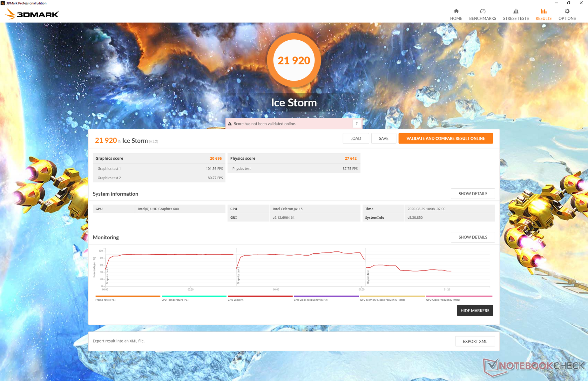The image size is (588, 381).
Task: Click the 3DMark title bar app icon
Action: 3,3
